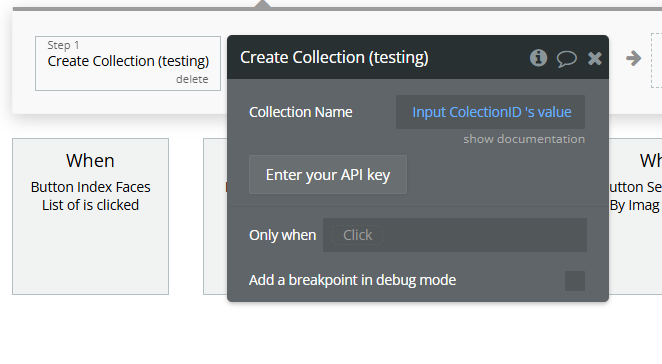Select the Step 1 Create Collection box
The width and height of the screenshot is (662, 364).
pyautogui.click(x=128, y=63)
